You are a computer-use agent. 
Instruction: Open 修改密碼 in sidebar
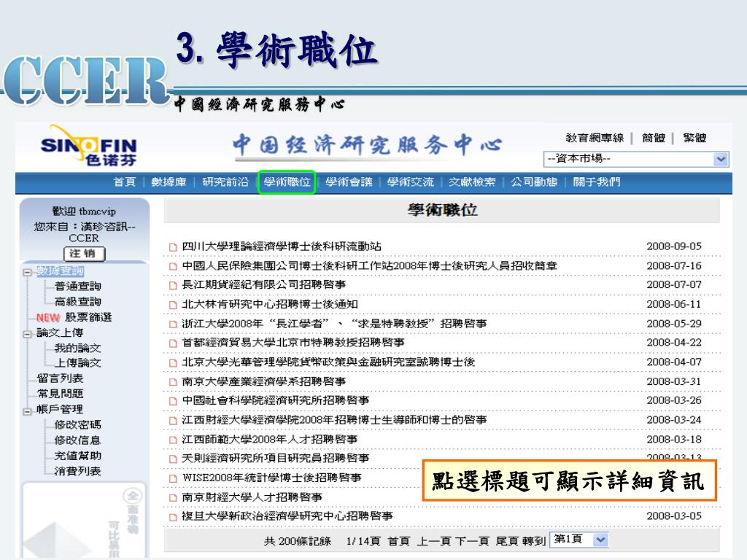point(77,425)
